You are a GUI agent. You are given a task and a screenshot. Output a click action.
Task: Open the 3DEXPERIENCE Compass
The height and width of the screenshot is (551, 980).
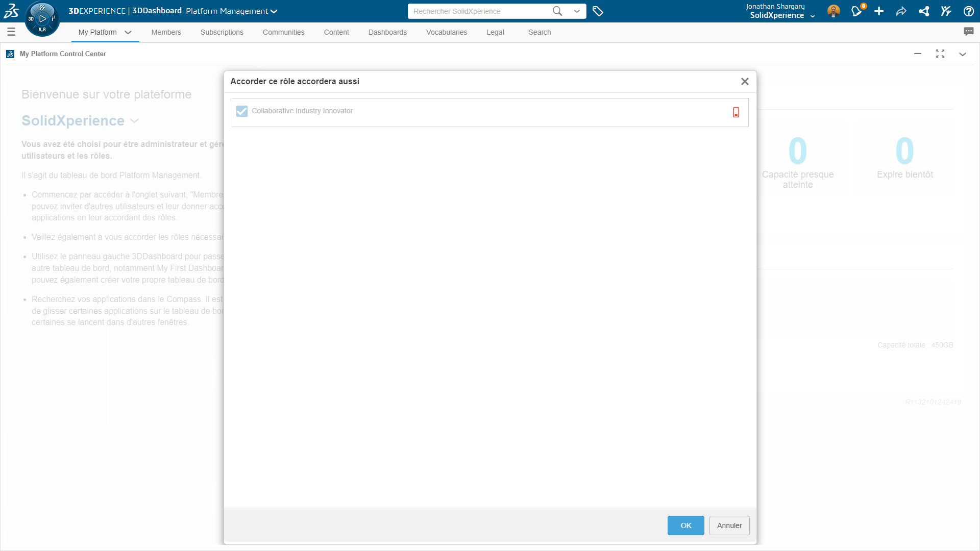42,19
